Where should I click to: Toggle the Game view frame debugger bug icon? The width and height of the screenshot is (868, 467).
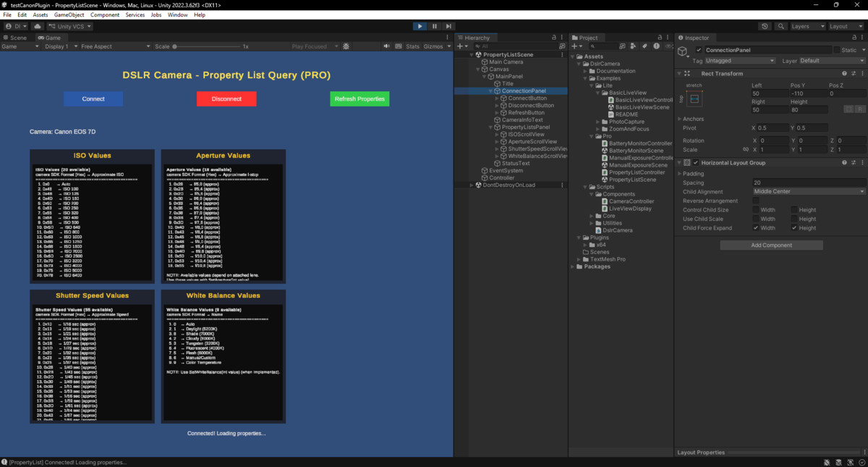coord(346,46)
